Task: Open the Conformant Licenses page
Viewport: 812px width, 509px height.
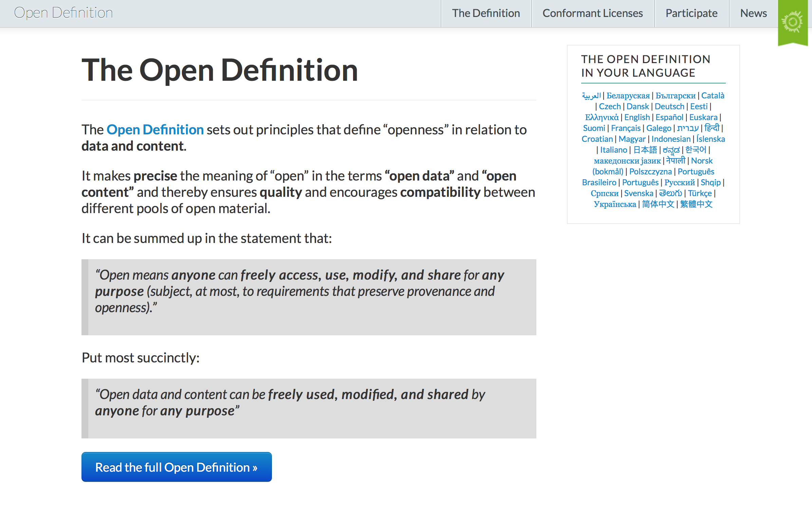Action: [x=592, y=14]
